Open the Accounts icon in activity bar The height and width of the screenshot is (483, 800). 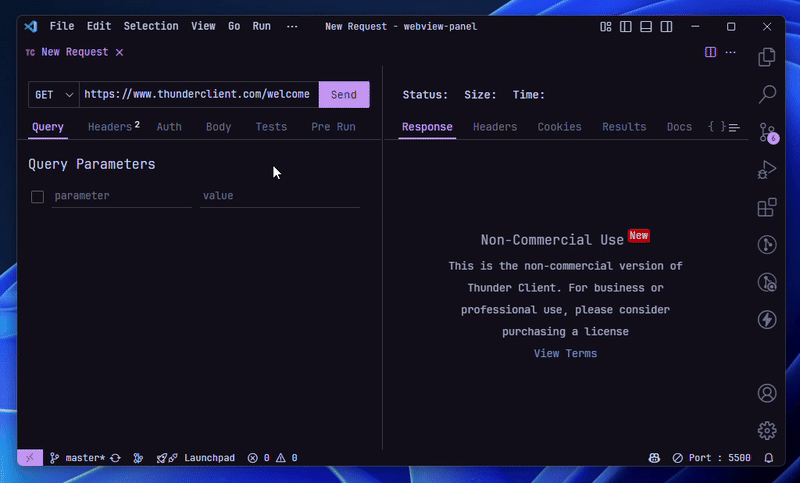(766, 393)
